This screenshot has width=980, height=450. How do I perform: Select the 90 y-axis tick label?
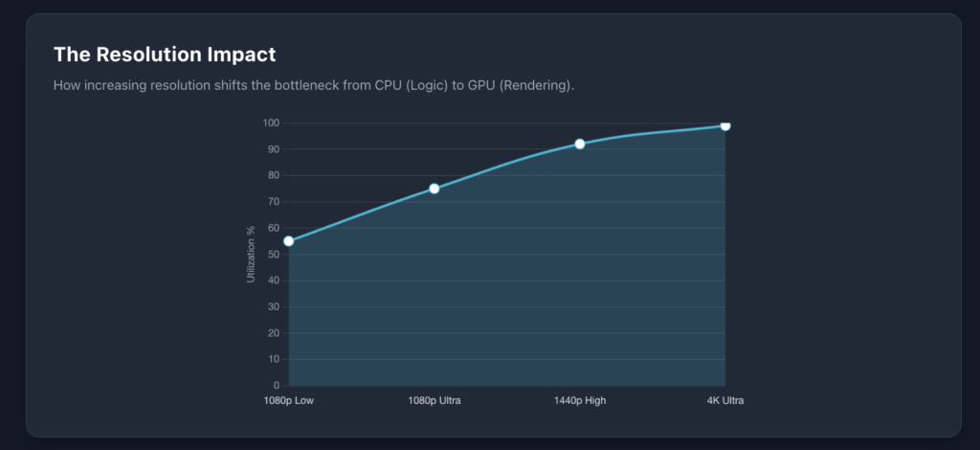point(272,149)
